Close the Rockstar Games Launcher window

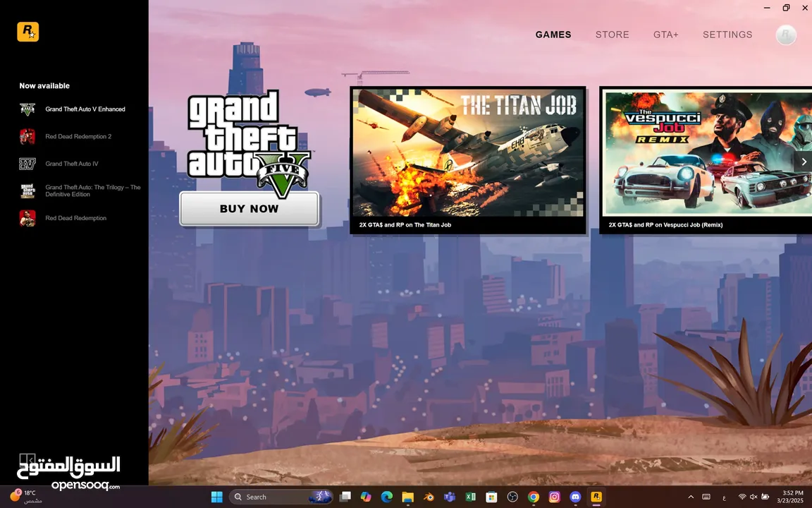[x=805, y=8]
